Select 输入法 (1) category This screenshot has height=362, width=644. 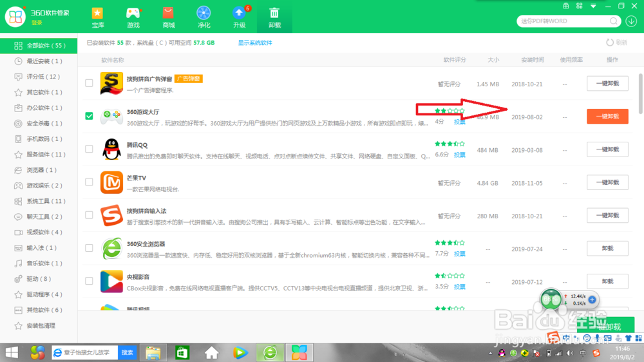click(x=39, y=248)
